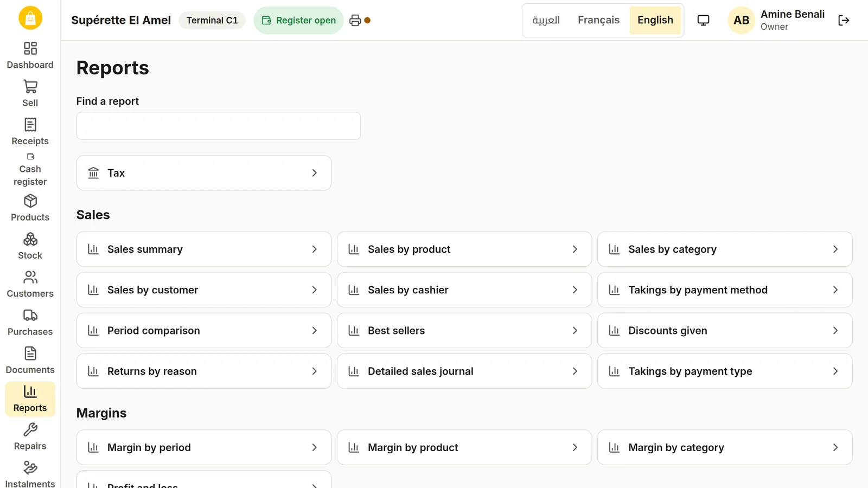
Task: Open Receipts in the sidebar
Action: pyautogui.click(x=30, y=125)
